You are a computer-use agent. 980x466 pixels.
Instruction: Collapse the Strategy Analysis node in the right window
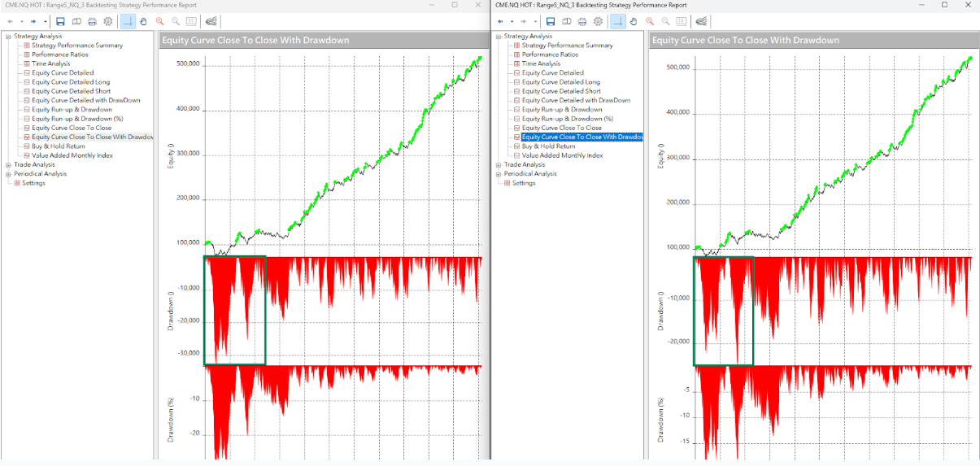tap(499, 36)
